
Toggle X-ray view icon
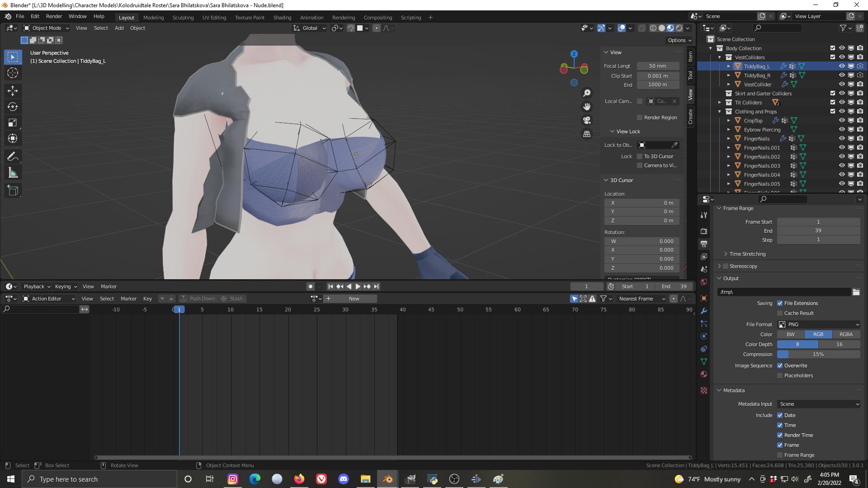click(x=642, y=28)
